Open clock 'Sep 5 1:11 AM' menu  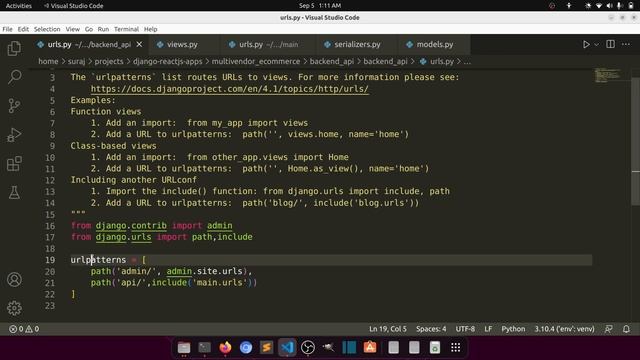[x=320, y=6]
